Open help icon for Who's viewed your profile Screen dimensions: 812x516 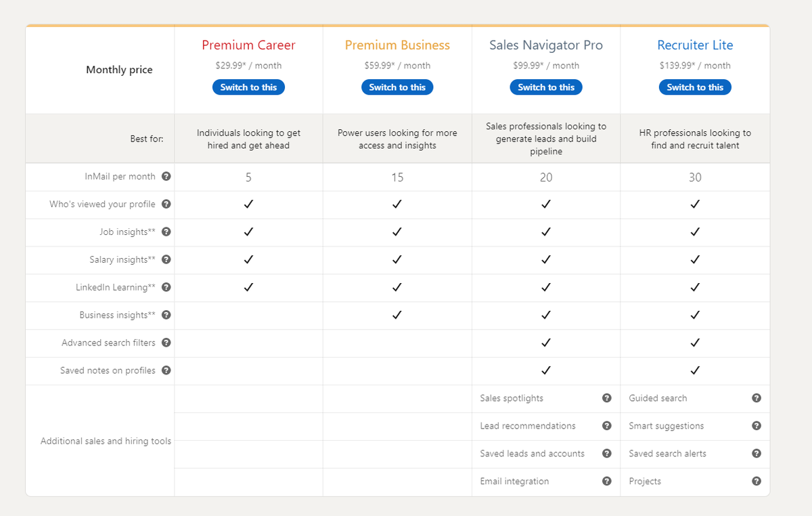[166, 205]
